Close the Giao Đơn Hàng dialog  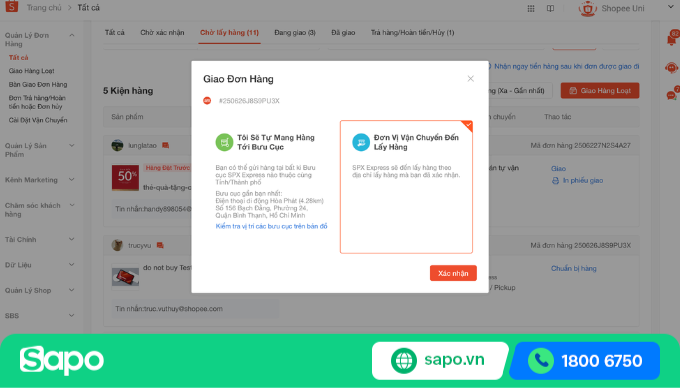click(471, 79)
